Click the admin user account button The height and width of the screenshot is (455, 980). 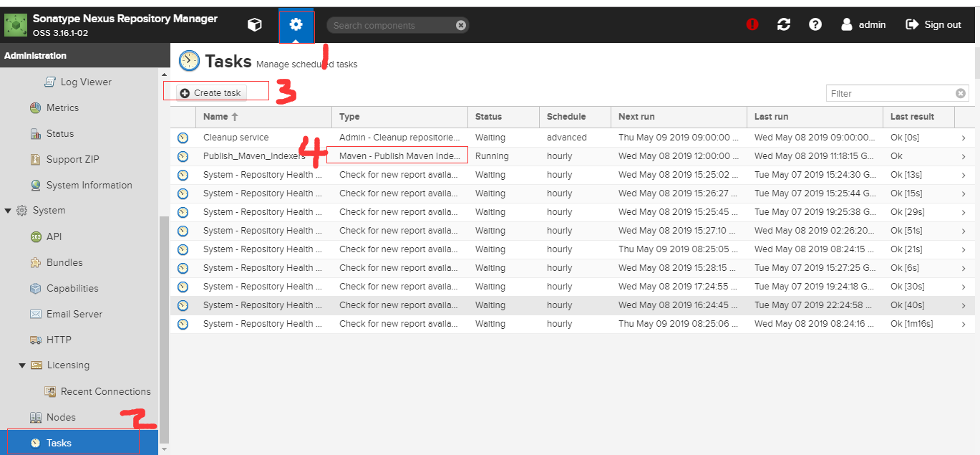coord(863,24)
